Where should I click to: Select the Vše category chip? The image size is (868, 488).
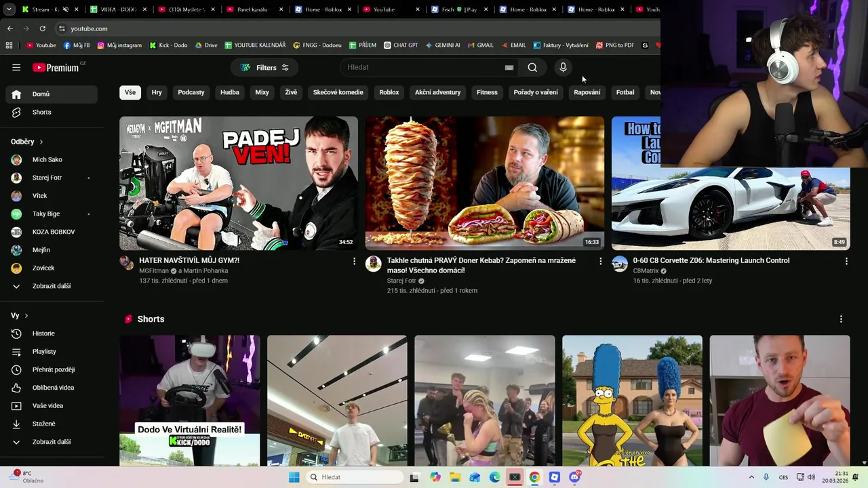pos(130,92)
